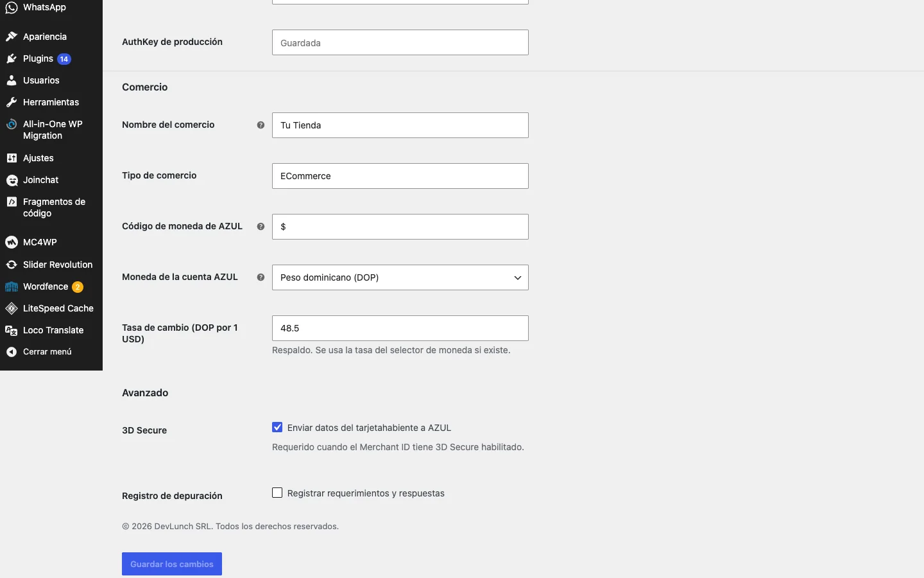Click the Joinchat icon
This screenshot has width=924, height=578.
point(12,180)
